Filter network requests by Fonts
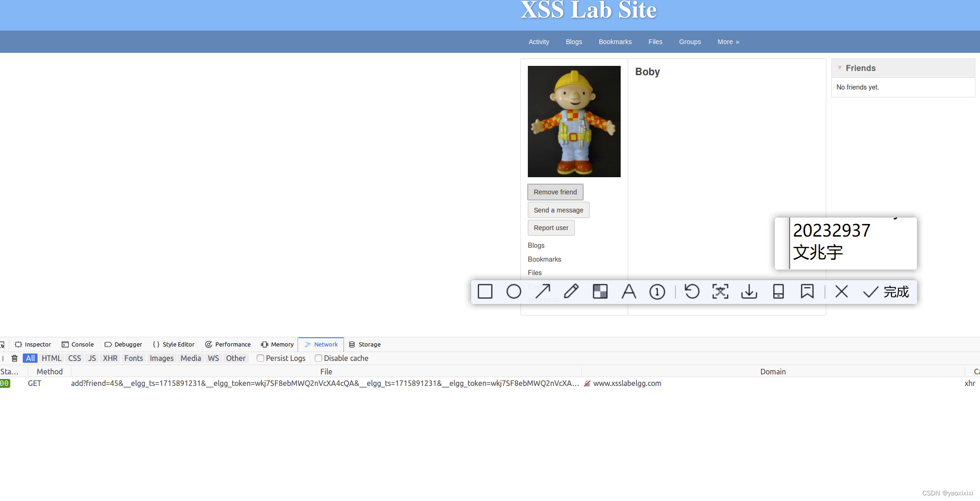 tap(134, 358)
